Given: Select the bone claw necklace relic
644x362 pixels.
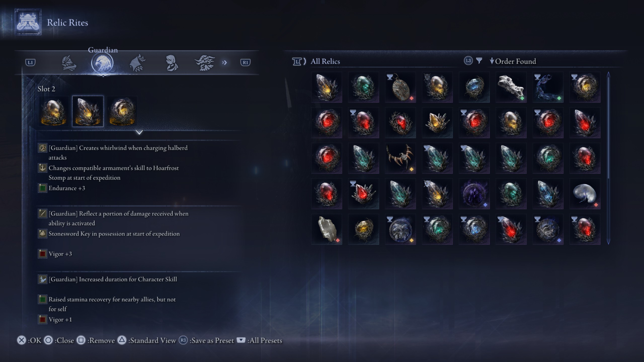Looking at the screenshot, I should [x=400, y=158].
